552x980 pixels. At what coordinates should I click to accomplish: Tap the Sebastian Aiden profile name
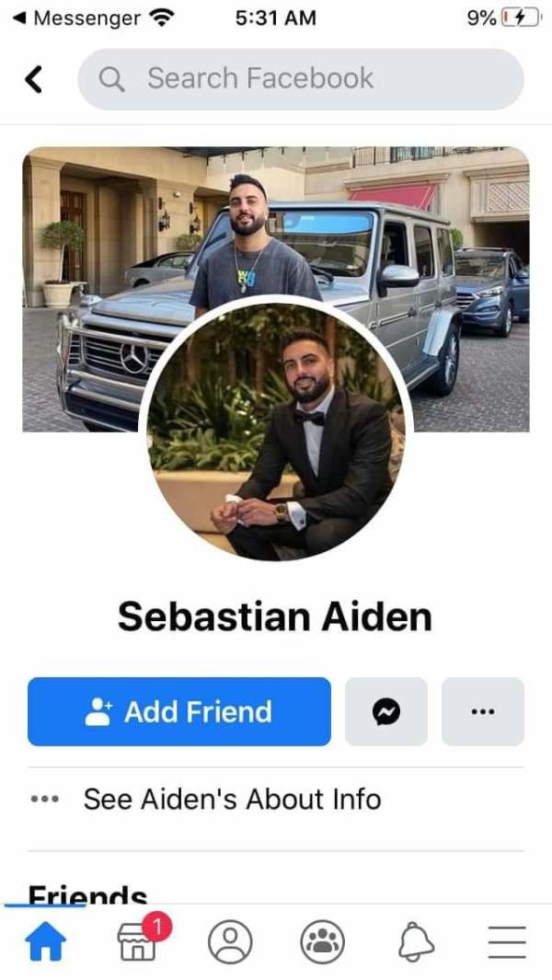point(275,617)
